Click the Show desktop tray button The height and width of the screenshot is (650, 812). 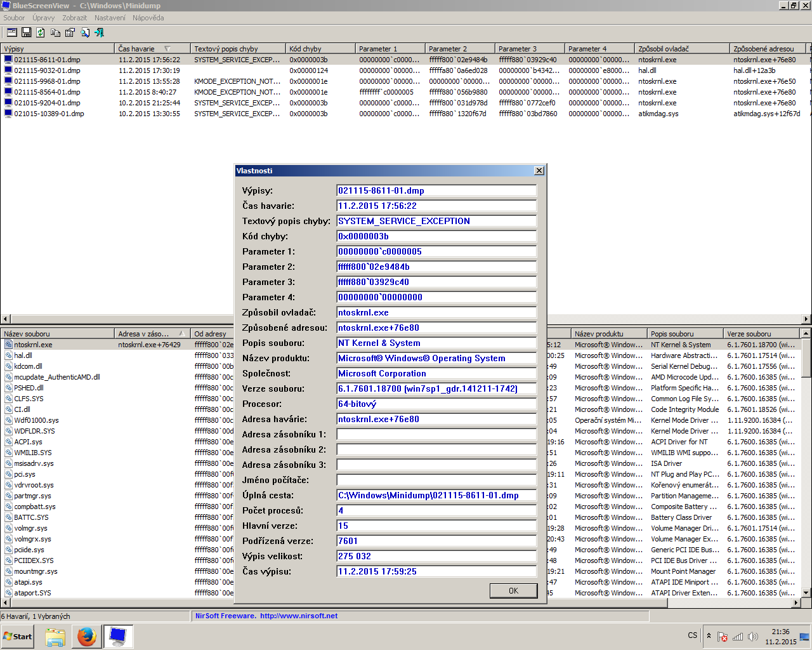click(x=804, y=637)
